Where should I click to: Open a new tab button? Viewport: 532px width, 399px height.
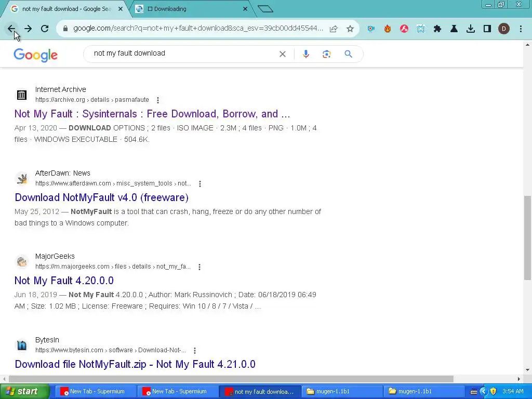(x=265, y=9)
